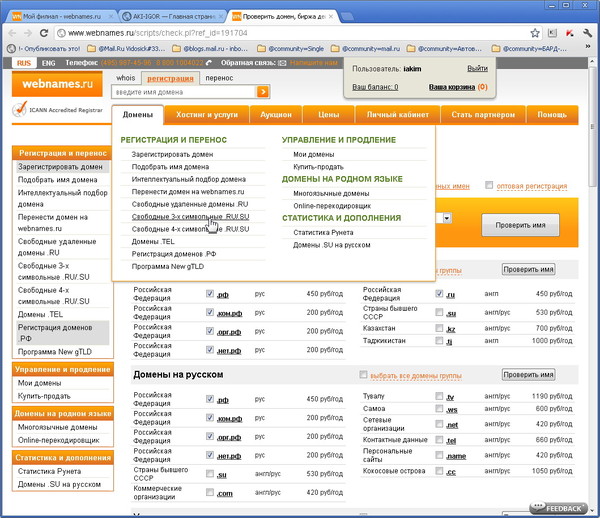The image size is (600, 518).
Task: Check the .tj Таджикистан checkbox
Action: click(439, 340)
